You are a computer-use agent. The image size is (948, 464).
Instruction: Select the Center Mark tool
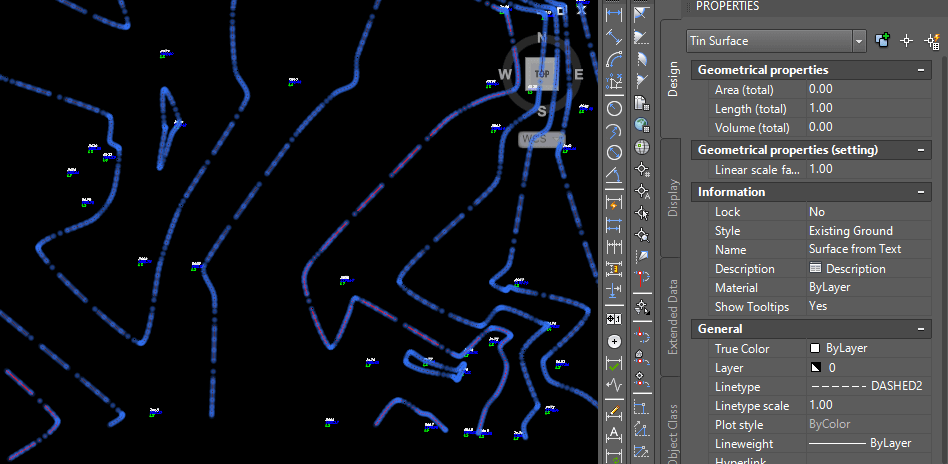tap(614, 341)
